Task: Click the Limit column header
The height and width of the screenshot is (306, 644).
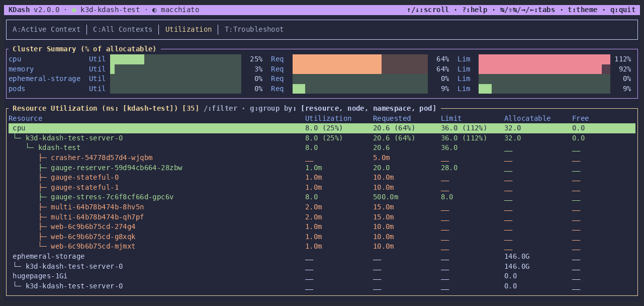Action: tap(451, 118)
